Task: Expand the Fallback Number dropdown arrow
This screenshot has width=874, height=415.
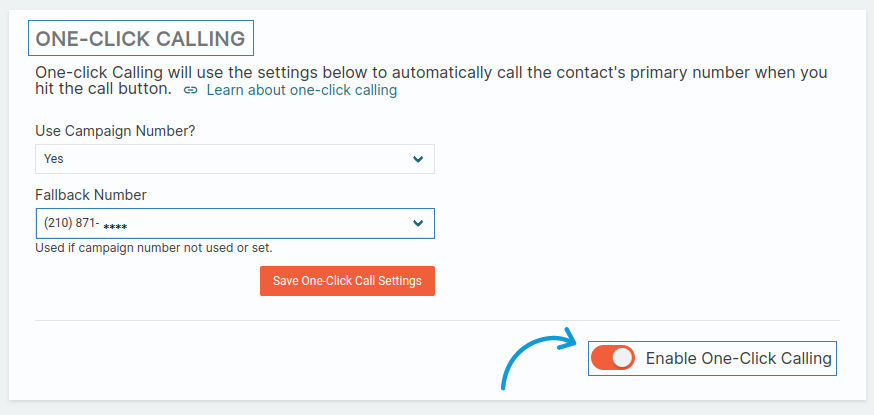Action: pyautogui.click(x=418, y=223)
